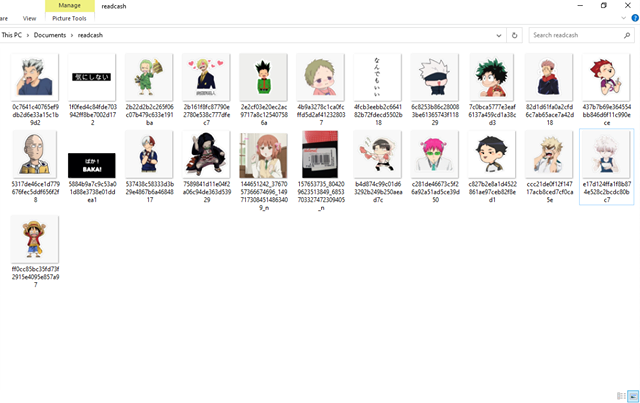
Task: Click filename starting 437b7b69e364554
Action: [x=607, y=115]
